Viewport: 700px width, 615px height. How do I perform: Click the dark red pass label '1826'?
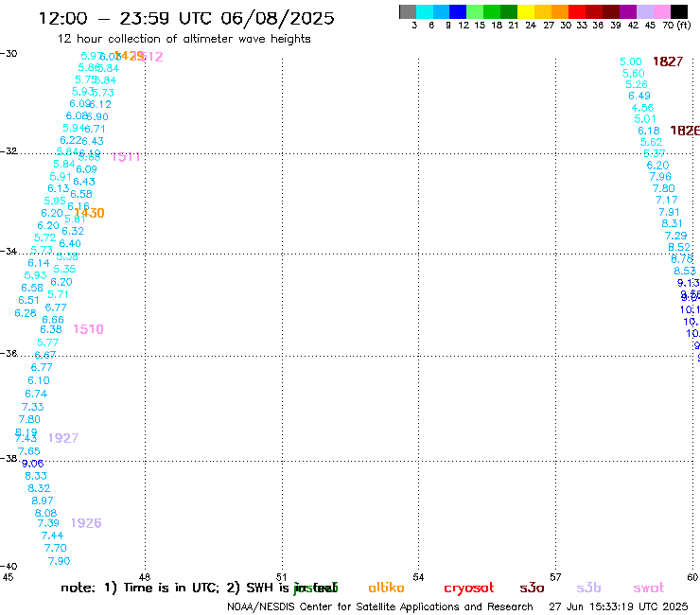(685, 131)
